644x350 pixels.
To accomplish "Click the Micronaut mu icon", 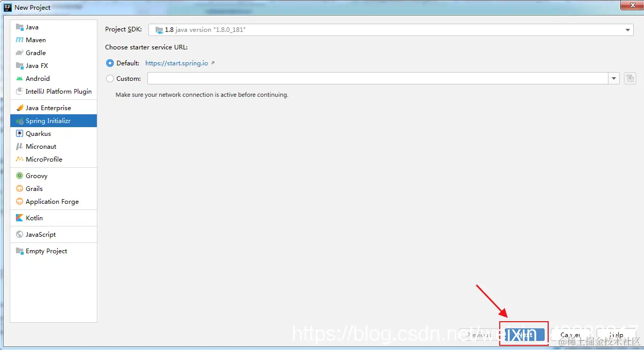I will (20, 147).
